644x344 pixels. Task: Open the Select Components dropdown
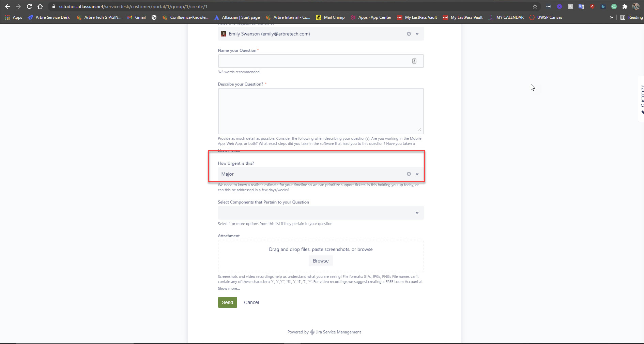coord(321,213)
